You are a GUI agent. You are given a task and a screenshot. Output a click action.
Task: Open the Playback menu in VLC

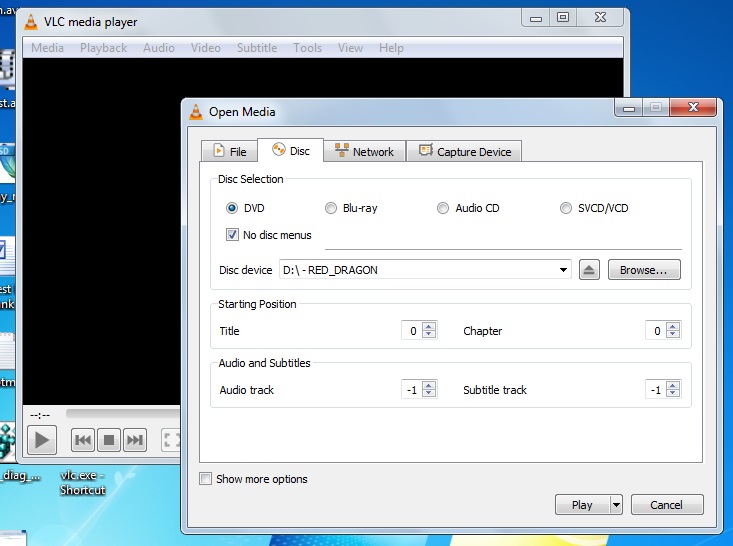(x=103, y=48)
